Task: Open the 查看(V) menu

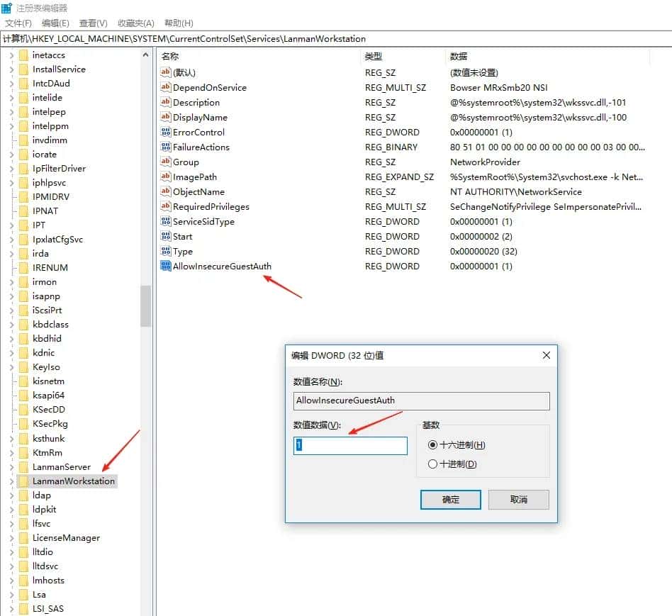Action: tap(93, 23)
